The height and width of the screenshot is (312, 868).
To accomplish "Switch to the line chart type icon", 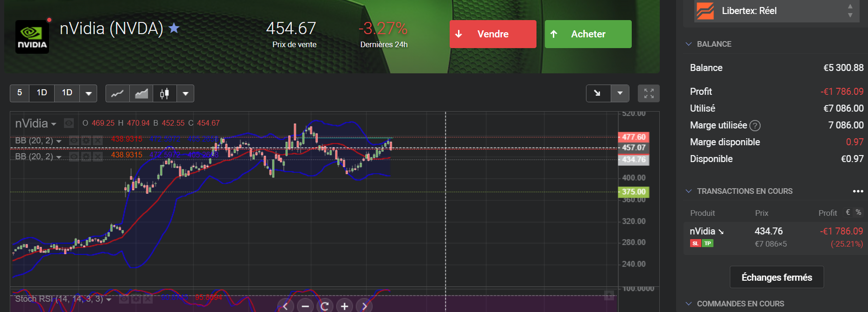I will 118,93.
